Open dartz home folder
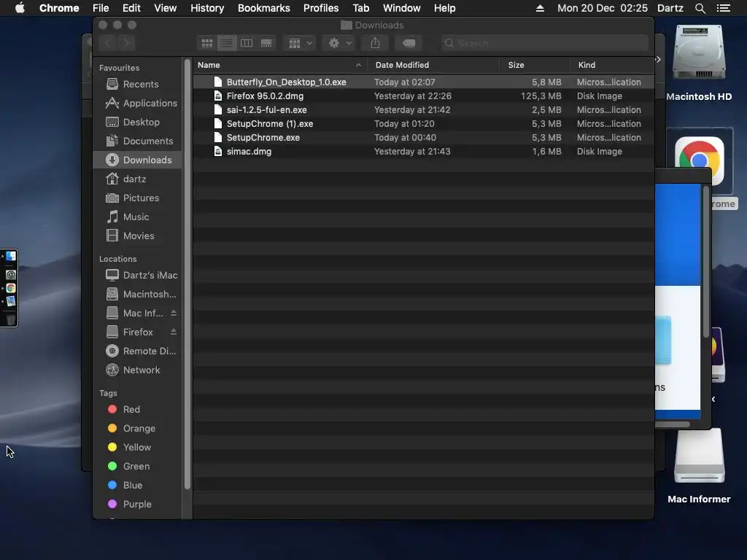 click(137, 179)
